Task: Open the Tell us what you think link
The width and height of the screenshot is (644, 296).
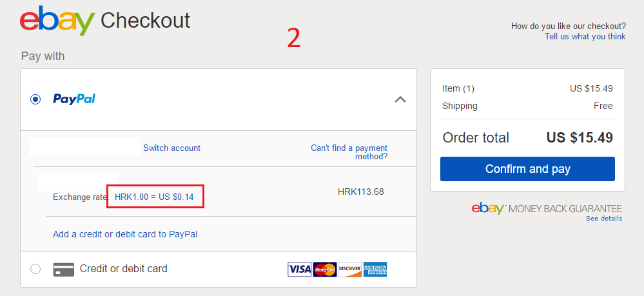Action: 585,37
